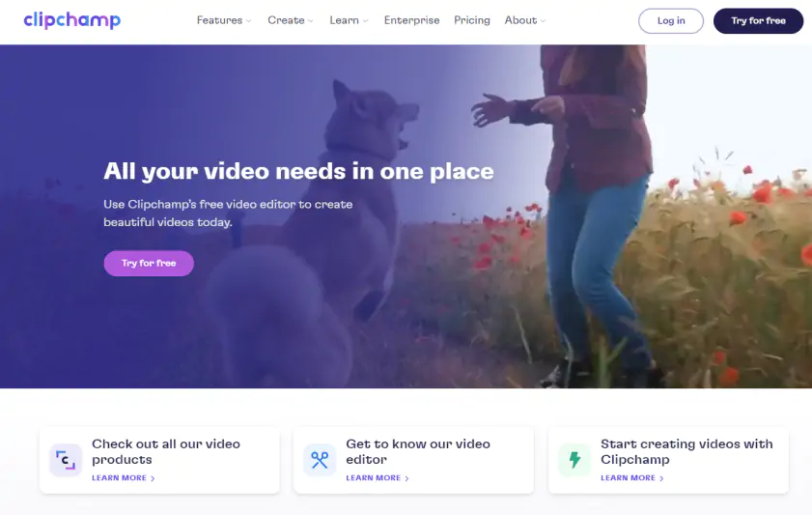Click the Clipchamp logo

(72, 20)
